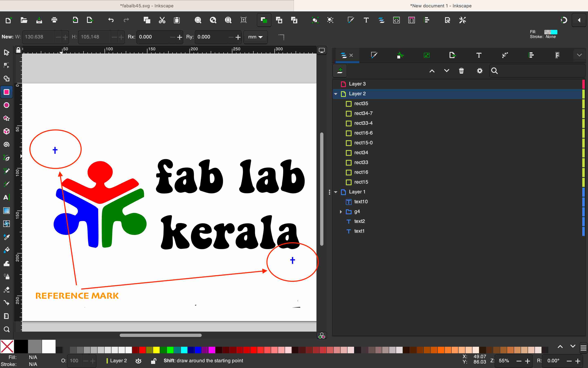Click the Undo arrow icon
Viewport: 588px width, 368px height.
coord(111,20)
